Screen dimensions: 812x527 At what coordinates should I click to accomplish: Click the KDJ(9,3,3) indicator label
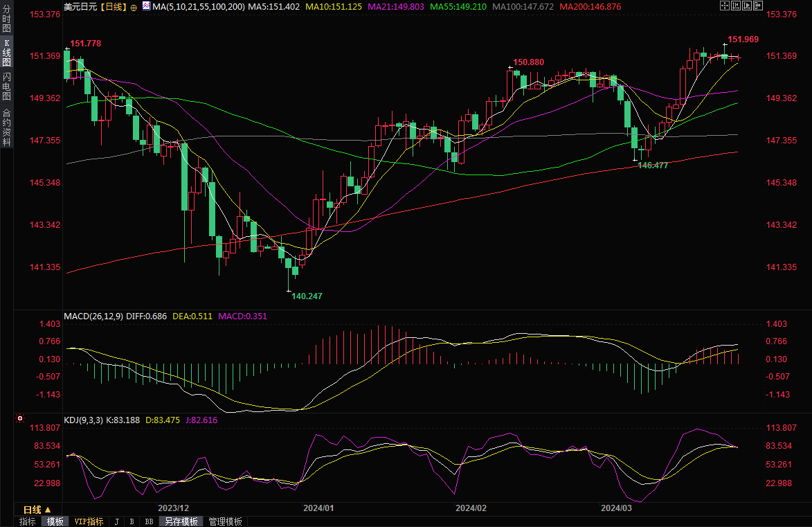pos(83,420)
